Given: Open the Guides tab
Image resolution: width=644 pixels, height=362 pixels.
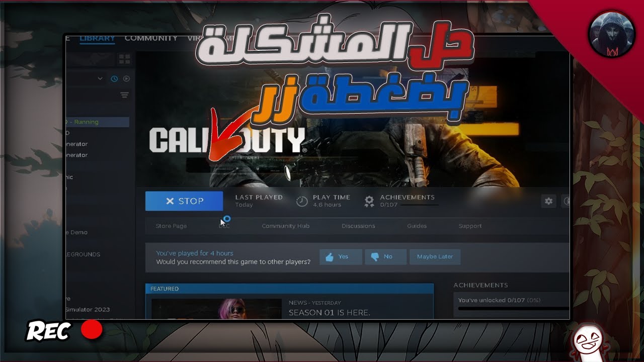Looking at the screenshot, I should (x=417, y=226).
